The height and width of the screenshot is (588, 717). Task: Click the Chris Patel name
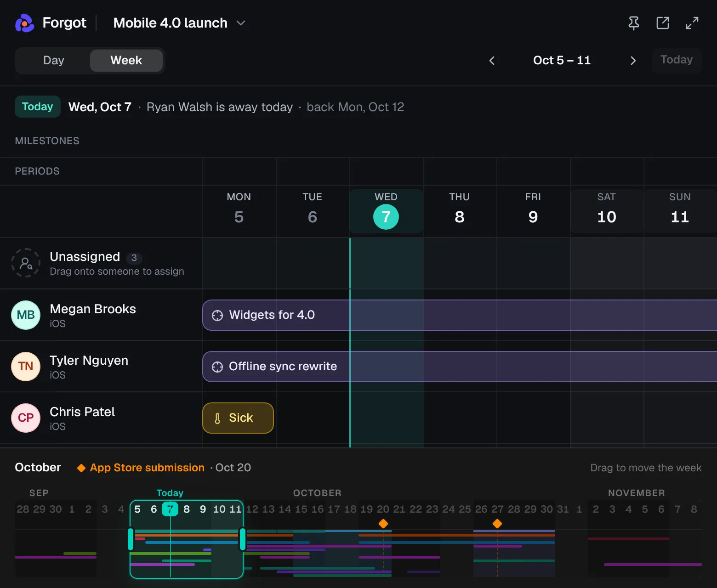coord(82,412)
